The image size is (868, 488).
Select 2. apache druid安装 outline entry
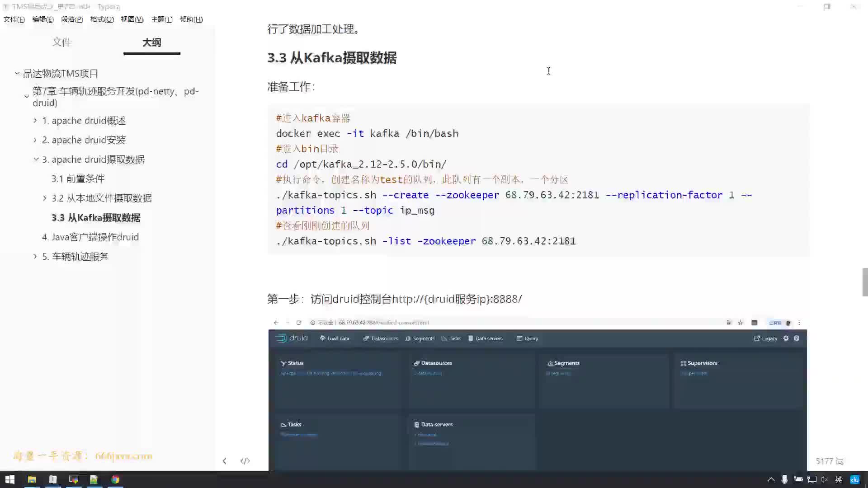pos(84,140)
